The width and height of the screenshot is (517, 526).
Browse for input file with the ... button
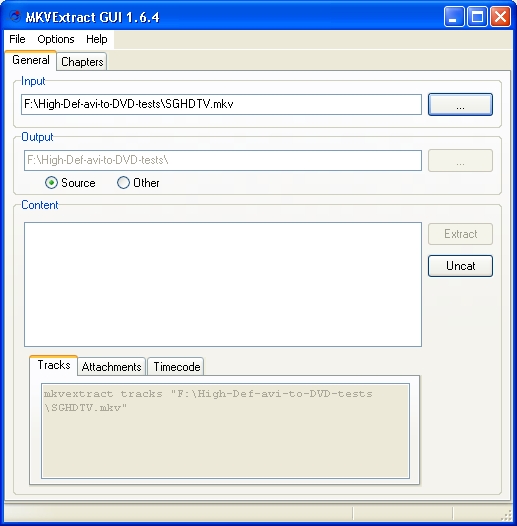pos(460,105)
